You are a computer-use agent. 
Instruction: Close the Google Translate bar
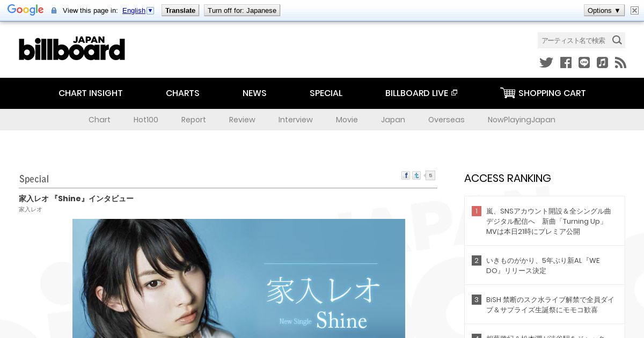tap(634, 10)
